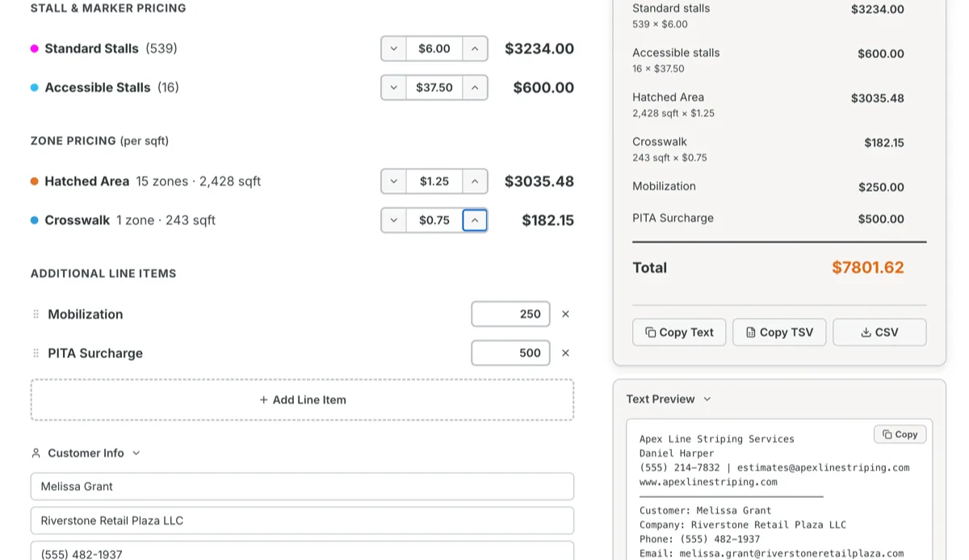
Task: Remove the Mobilization line item
Action: (565, 314)
